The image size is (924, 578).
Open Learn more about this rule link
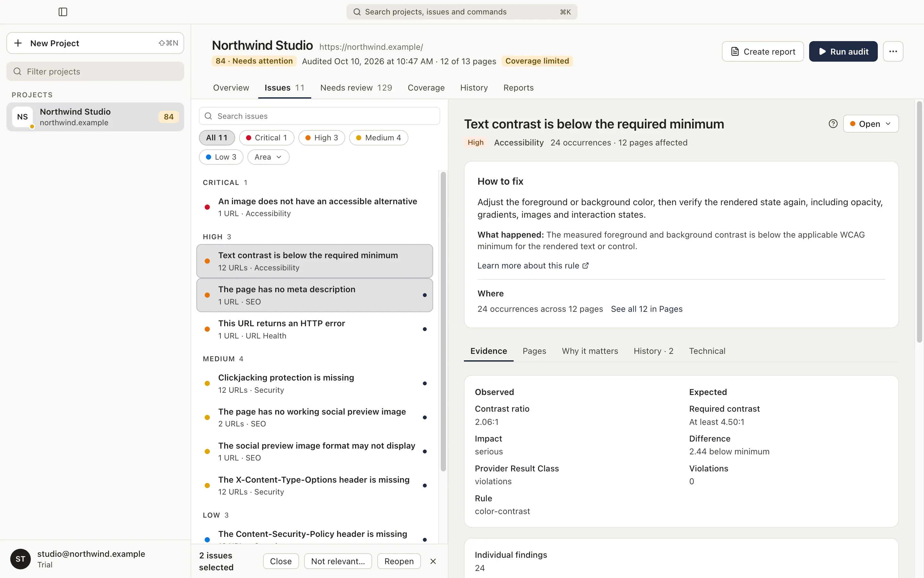pos(533,266)
